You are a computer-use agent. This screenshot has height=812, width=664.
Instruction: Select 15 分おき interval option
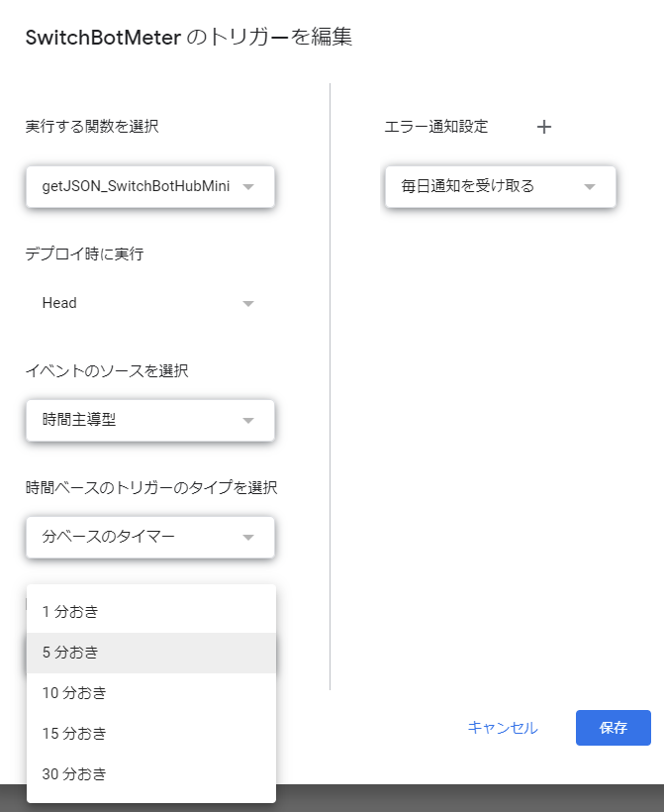[x=148, y=733]
